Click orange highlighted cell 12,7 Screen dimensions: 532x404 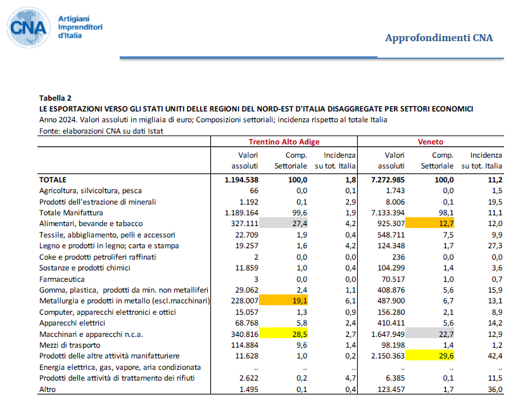click(430, 223)
